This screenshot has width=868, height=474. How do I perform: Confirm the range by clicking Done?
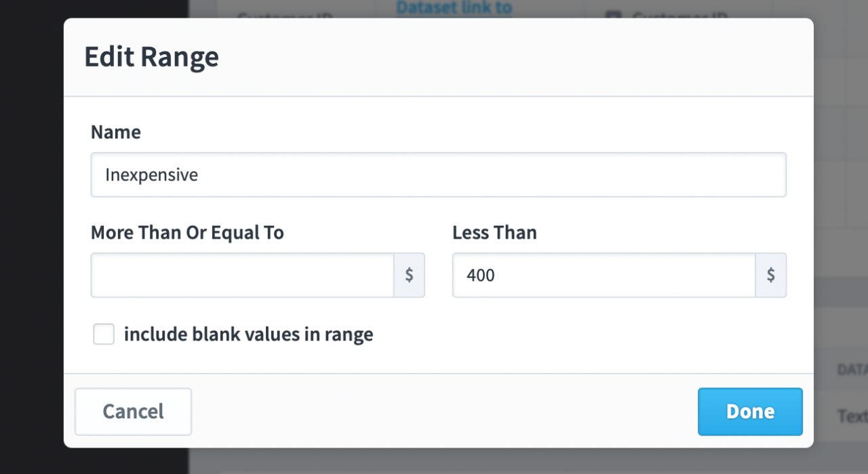coord(750,411)
